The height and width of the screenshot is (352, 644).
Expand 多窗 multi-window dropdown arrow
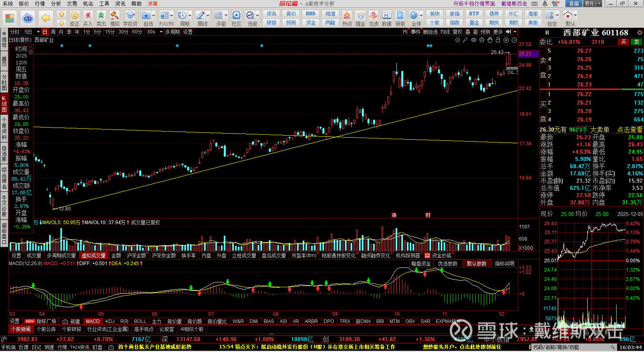226,15
